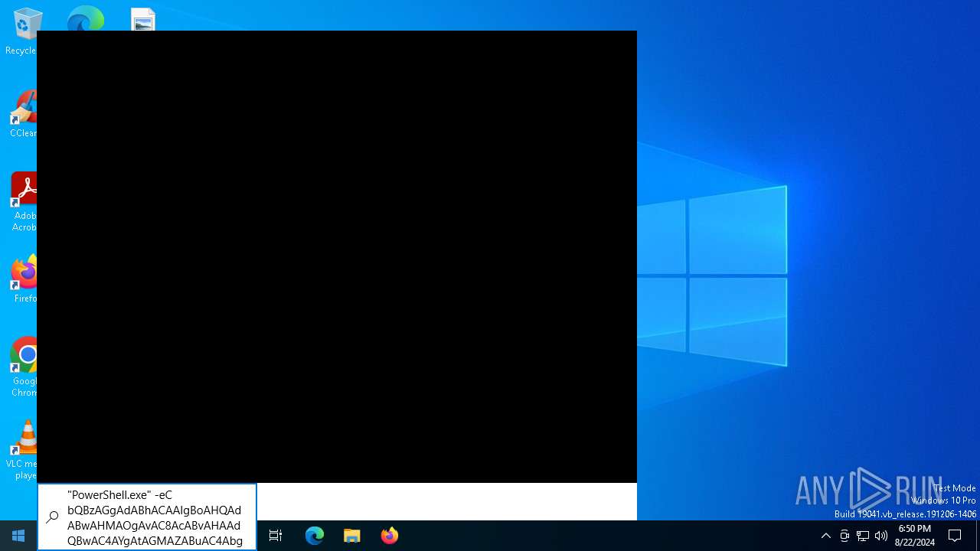This screenshot has width=980, height=551.
Task: Show hidden system tray icons
Action: 825,536
